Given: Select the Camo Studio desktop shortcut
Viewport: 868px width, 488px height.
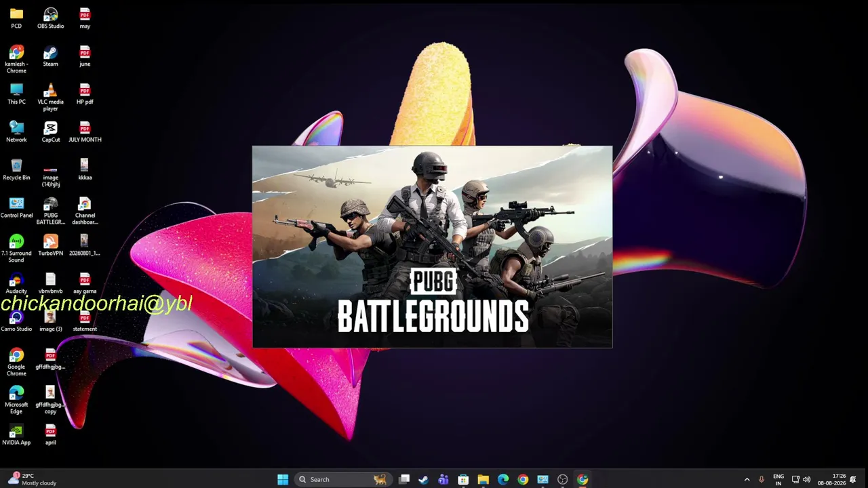Looking at the screenshot, I should (x=16, y=322).
